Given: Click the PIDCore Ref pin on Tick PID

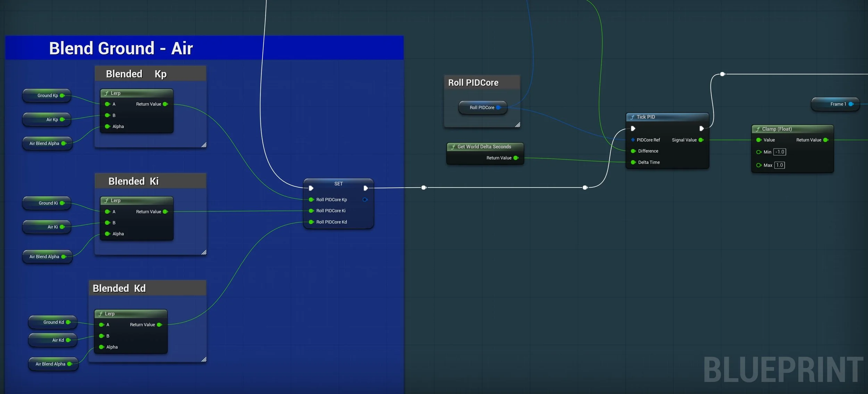Looking at the screenshot, I should coord(633,140).
